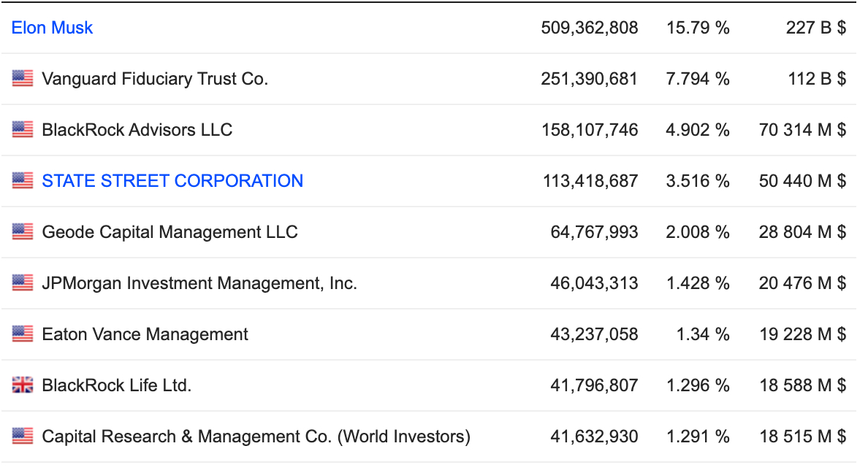Open the Elon Musk shareholder link
The height and width of the screenshot is (473, 868).
click(x=52, y=28)
